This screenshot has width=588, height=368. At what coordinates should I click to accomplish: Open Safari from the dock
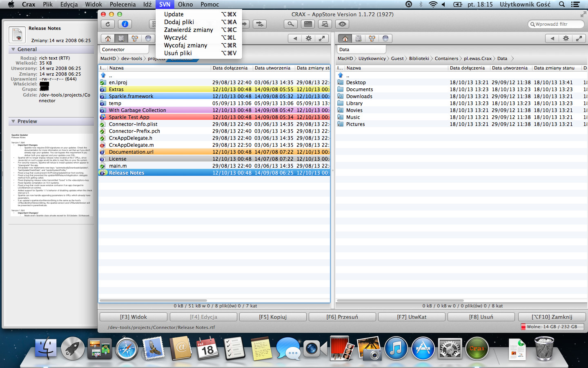point(127,349)
